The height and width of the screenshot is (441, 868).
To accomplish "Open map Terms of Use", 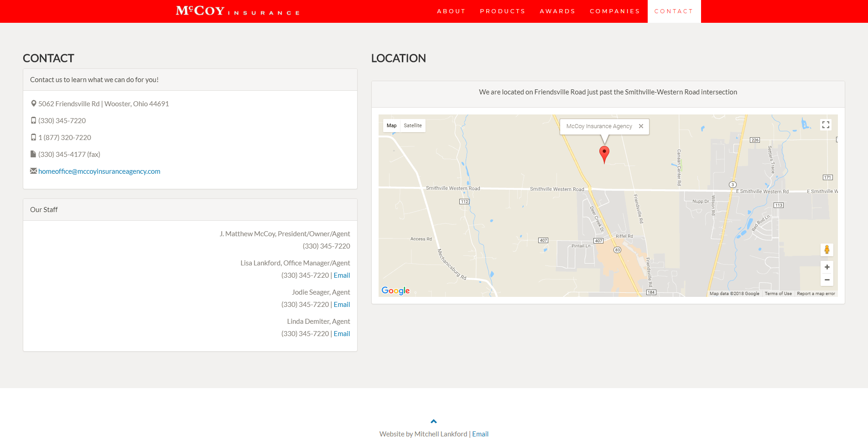I will click(778, 294).
